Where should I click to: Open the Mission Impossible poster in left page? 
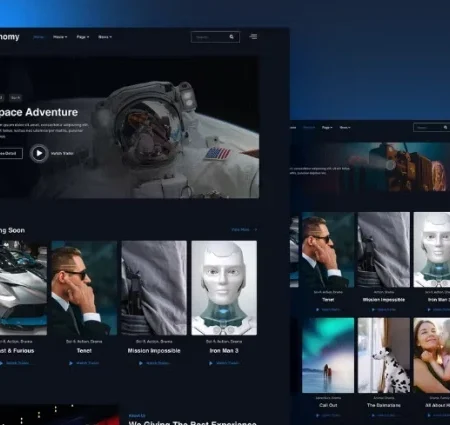[154, 288]
